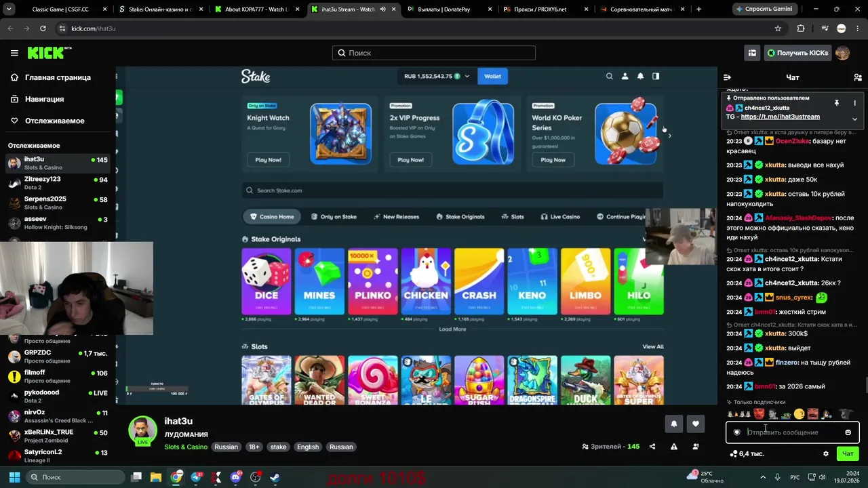Click Play Now on World KO Poker Series
This screenshot has width=868, height=488.
click(553, 160)
